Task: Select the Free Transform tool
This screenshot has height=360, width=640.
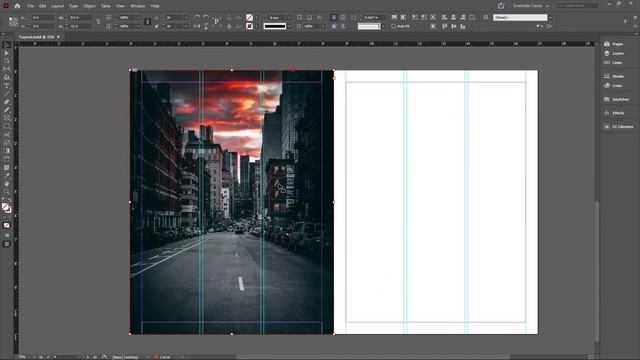Action: (7, 143)
